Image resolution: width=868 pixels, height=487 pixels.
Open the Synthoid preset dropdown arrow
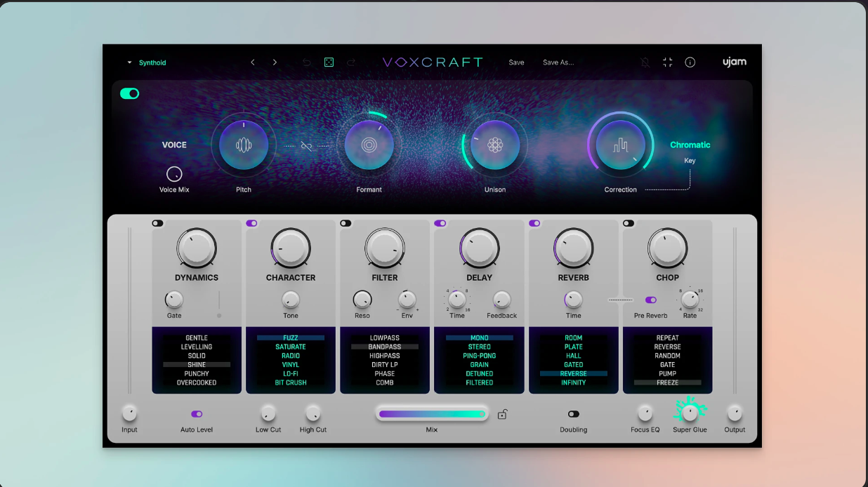coord(129,62)
